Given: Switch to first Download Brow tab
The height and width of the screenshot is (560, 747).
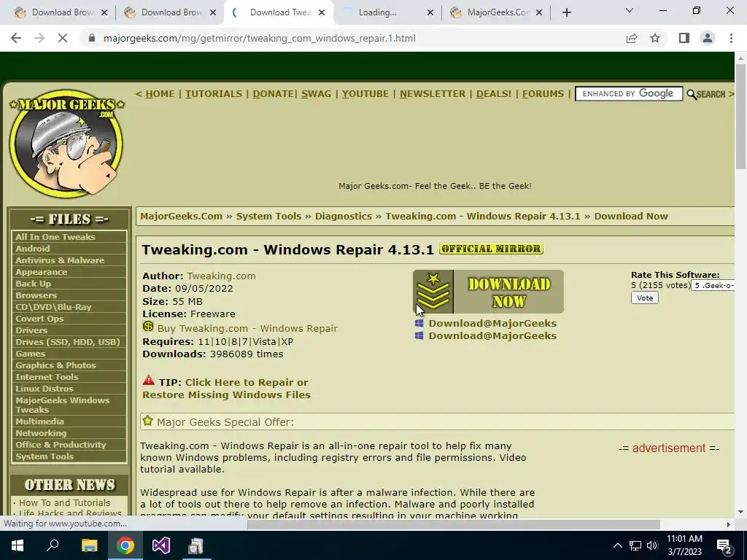Looking at the screenshot, I should point(60,13).
